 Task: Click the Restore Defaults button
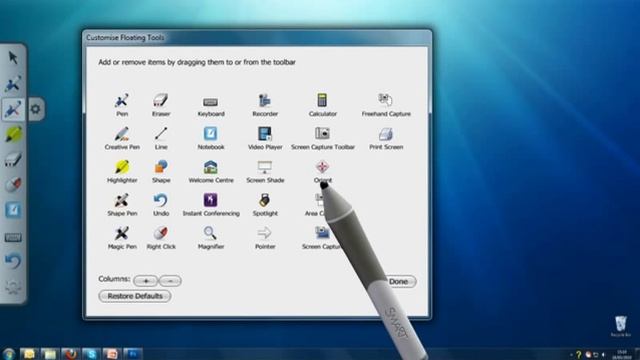point(135,296)
